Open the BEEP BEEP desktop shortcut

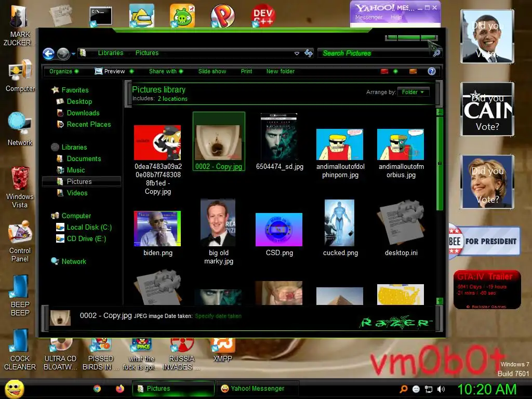[20, 296]
